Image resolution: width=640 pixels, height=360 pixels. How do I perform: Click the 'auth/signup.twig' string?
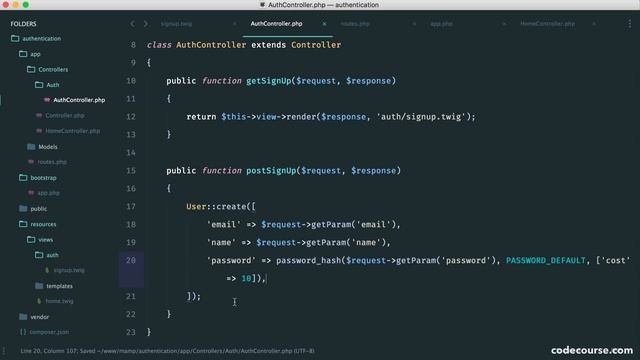tap(421, 117)
